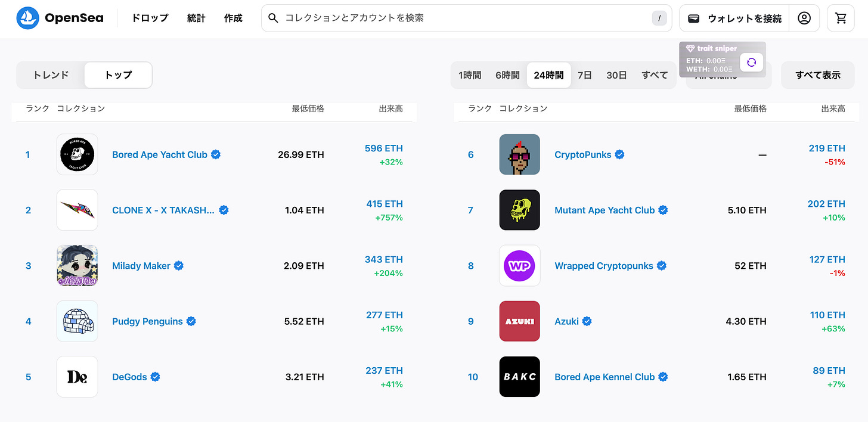This screenshot has width=868, height=422.
Task: Open DeGods link
Action: point(129,377)
